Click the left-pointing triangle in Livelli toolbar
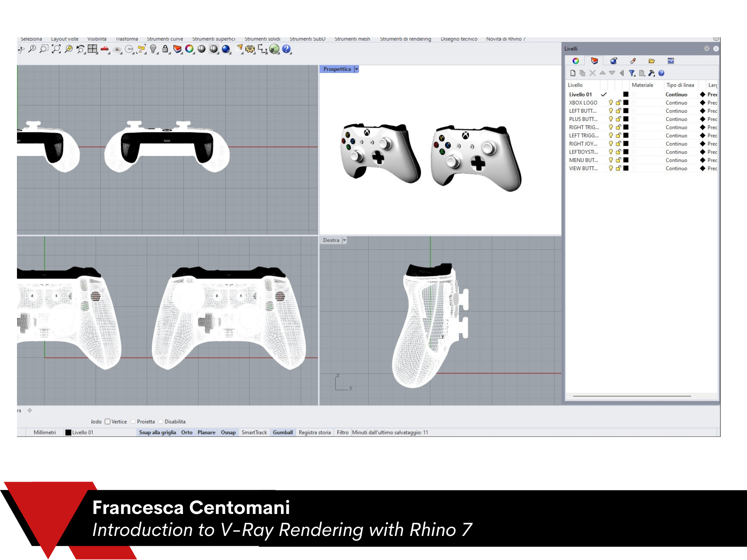Screen dimensions: 747x560 click(x=622, y=73)
